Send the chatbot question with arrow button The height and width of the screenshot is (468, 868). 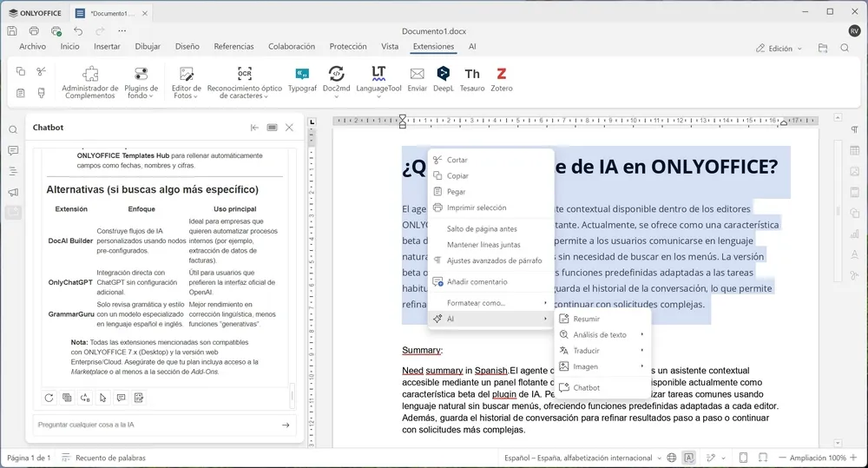click(x=286, y=425)
